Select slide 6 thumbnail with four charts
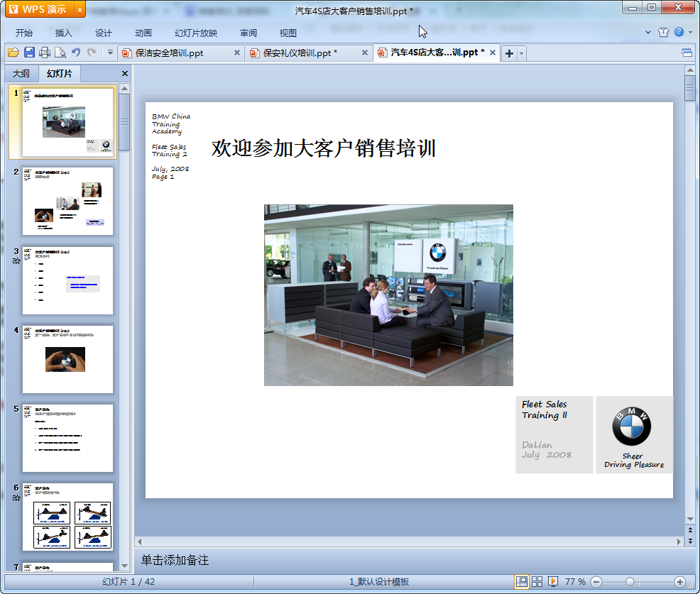The height and width of the screenshot is (594, 700). [68, 517]
